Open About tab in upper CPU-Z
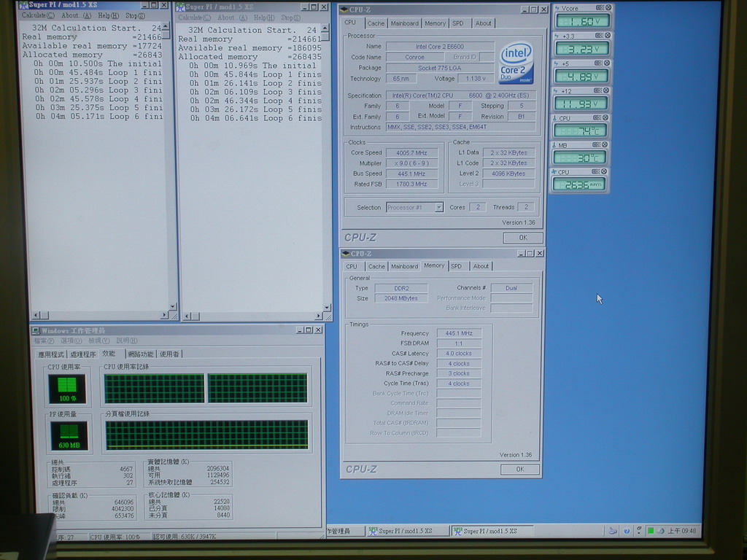This screenshot has height=560, width=747. [x=483, y=23]
